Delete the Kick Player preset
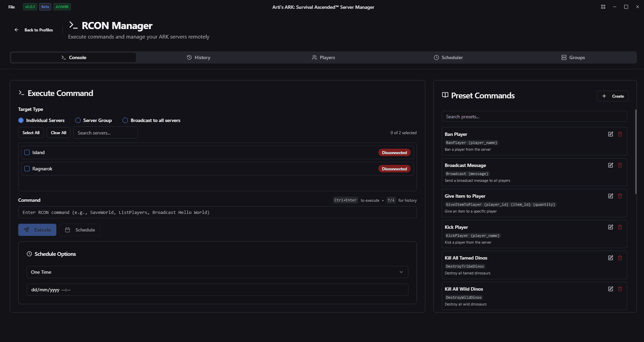The image size is (644, 342). (620, 227)
